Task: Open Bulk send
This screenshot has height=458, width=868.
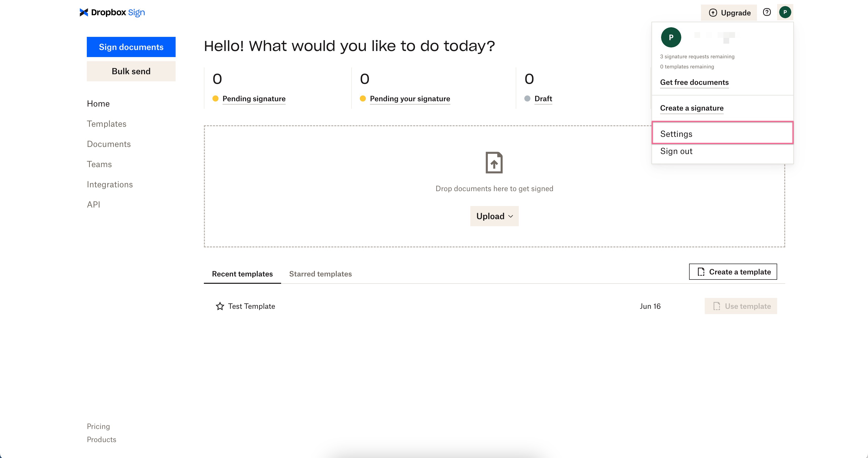Action: point(131,71)
